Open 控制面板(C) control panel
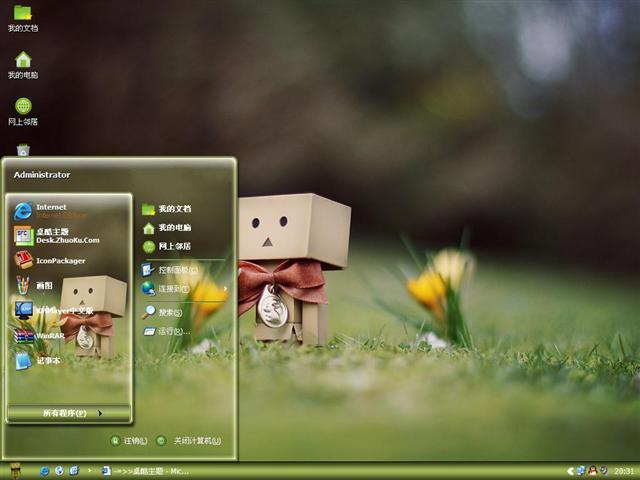The height and width of the screenshot is (480, 640). (x=170, y=270)
